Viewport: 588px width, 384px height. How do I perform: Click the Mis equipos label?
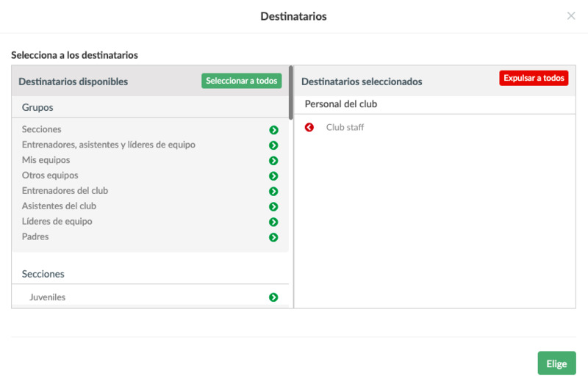(x=46, y=160)
